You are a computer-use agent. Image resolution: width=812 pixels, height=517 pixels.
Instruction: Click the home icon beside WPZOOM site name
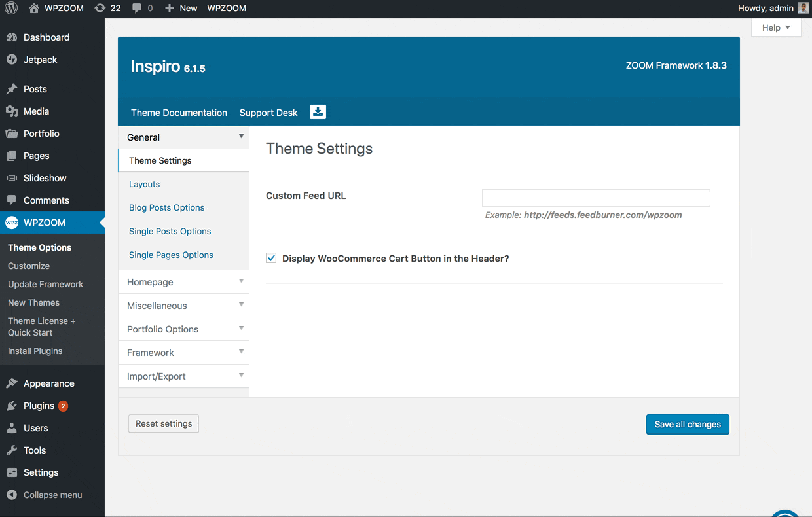click(x=34, y=9)
